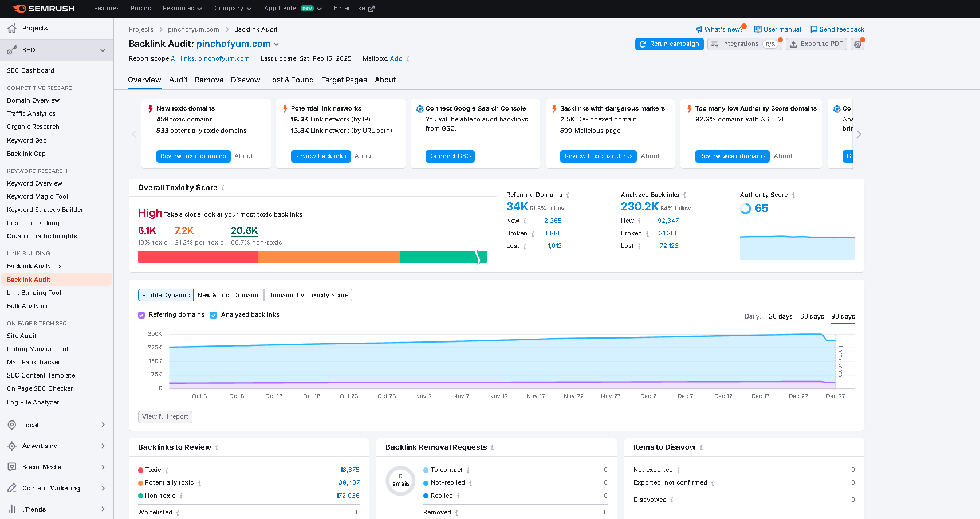Expand the Content Marketing sidebar section
The image size is (980, 519).
click(103, 488)
